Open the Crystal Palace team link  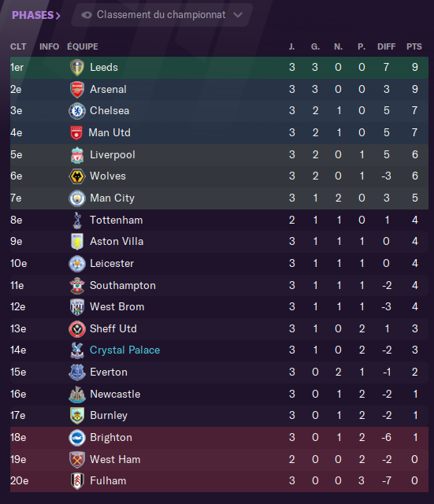(124, 350)
